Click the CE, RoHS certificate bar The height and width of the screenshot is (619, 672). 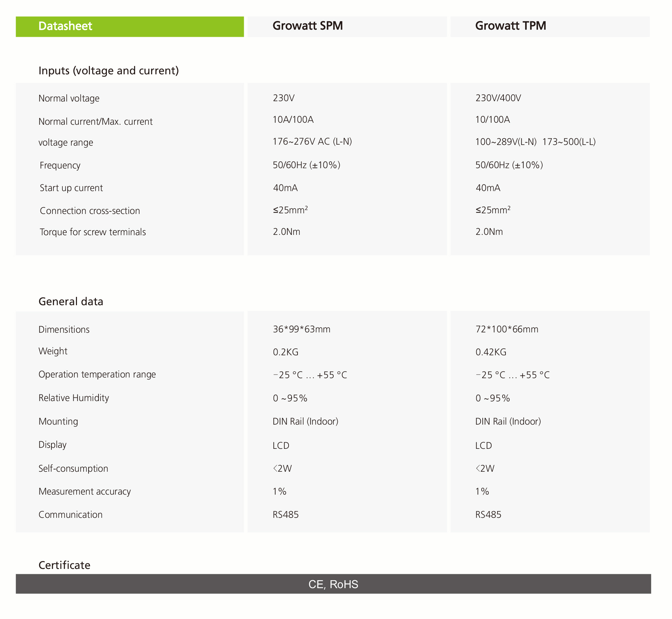coord(333,584)
